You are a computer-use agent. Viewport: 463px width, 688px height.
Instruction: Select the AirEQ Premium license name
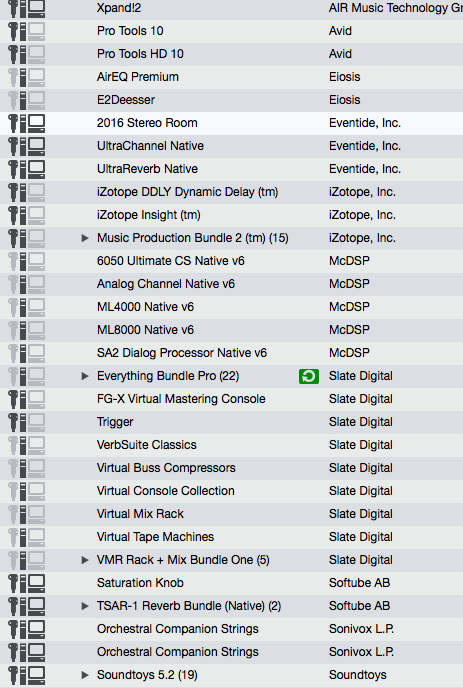[x=138, y=77]
